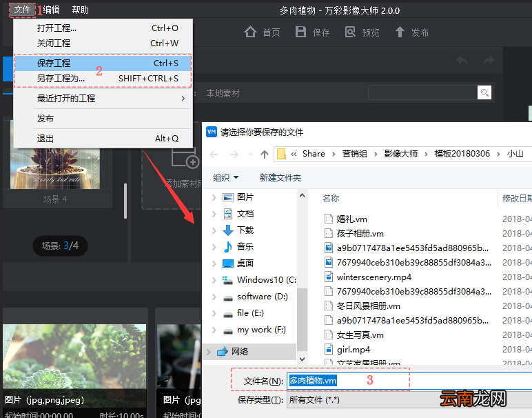Click the scene list scrollbar
The width and height of the screenshot is (532, 418).
tap(125, 201)
